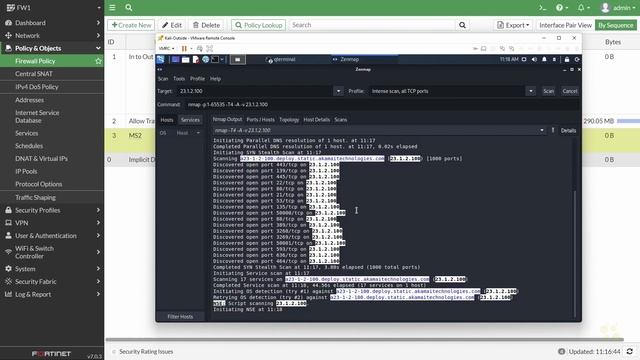Switch to qterminal taskbar item
The image size is (640, 360).
tap(281, 60)
